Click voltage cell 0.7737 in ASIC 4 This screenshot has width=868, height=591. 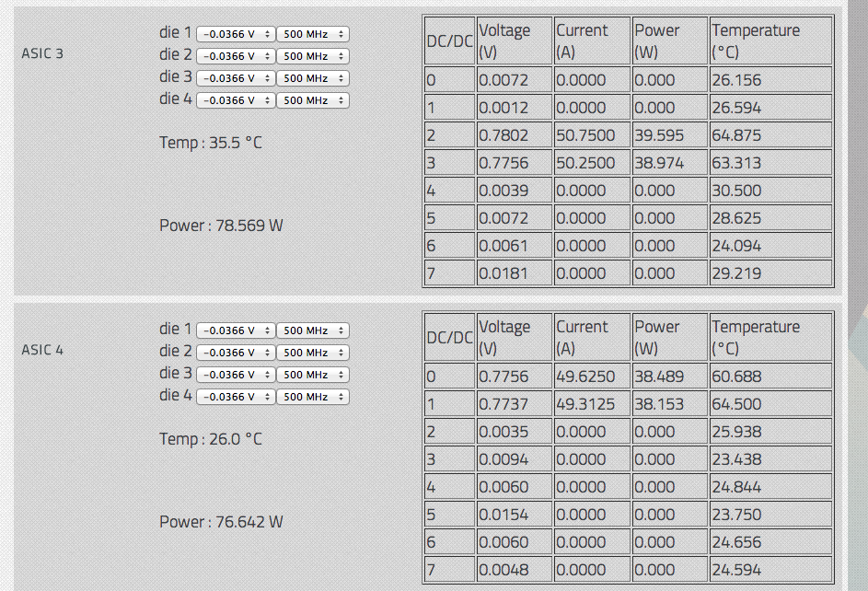coord(515,404)
